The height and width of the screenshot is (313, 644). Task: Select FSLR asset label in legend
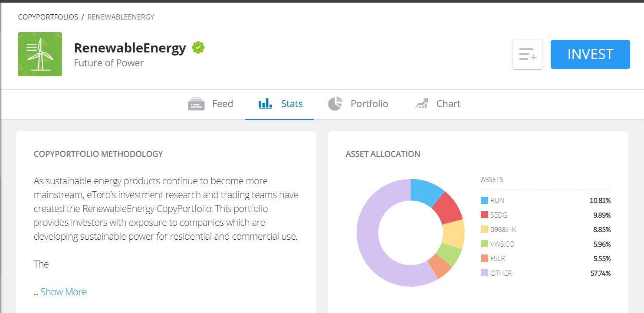click(498, 258)
